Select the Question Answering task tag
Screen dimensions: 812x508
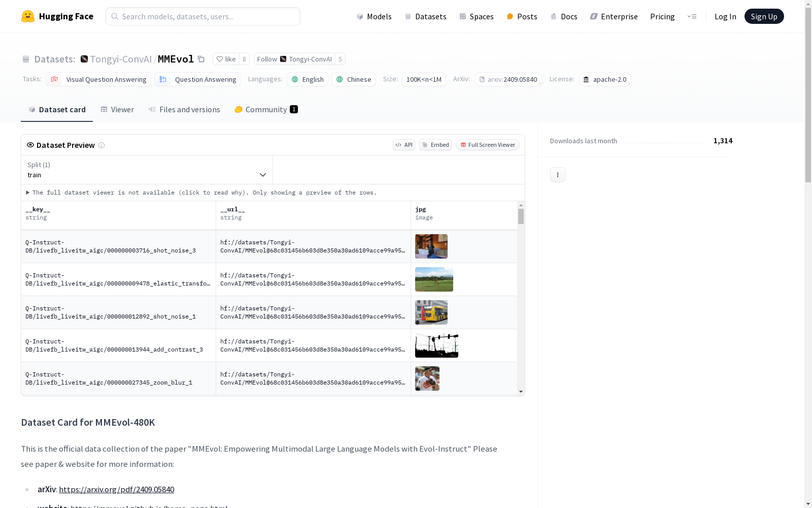coord(198,79)
